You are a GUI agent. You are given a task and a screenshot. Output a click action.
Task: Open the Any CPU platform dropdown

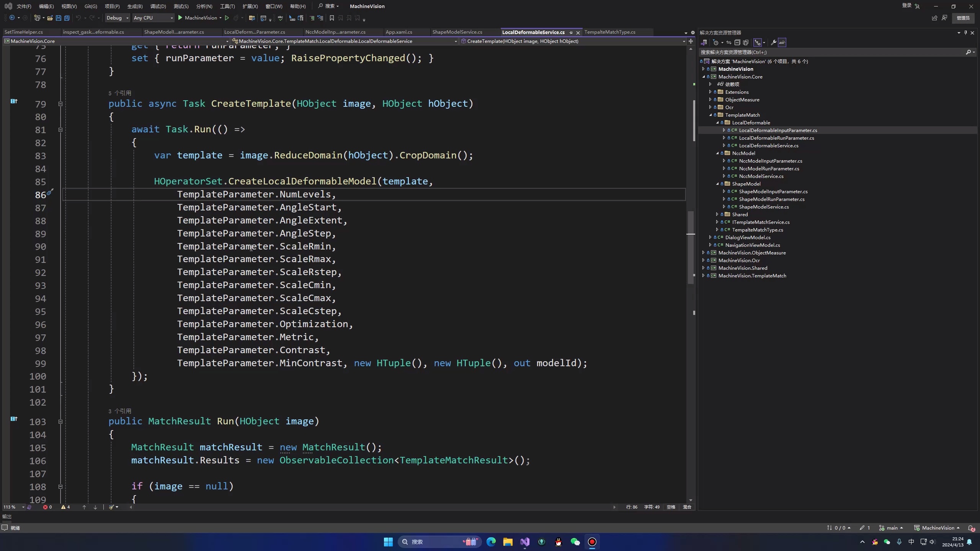(153, 18)
